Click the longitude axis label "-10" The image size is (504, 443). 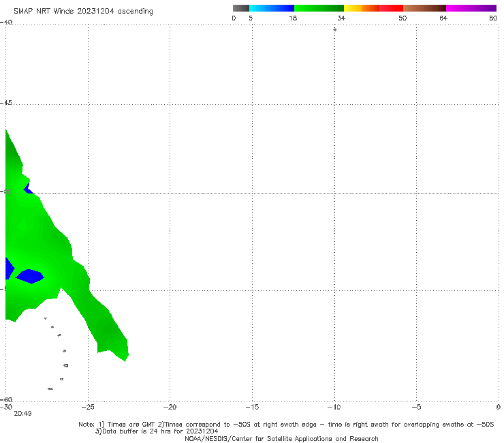[x=334, y=407]
